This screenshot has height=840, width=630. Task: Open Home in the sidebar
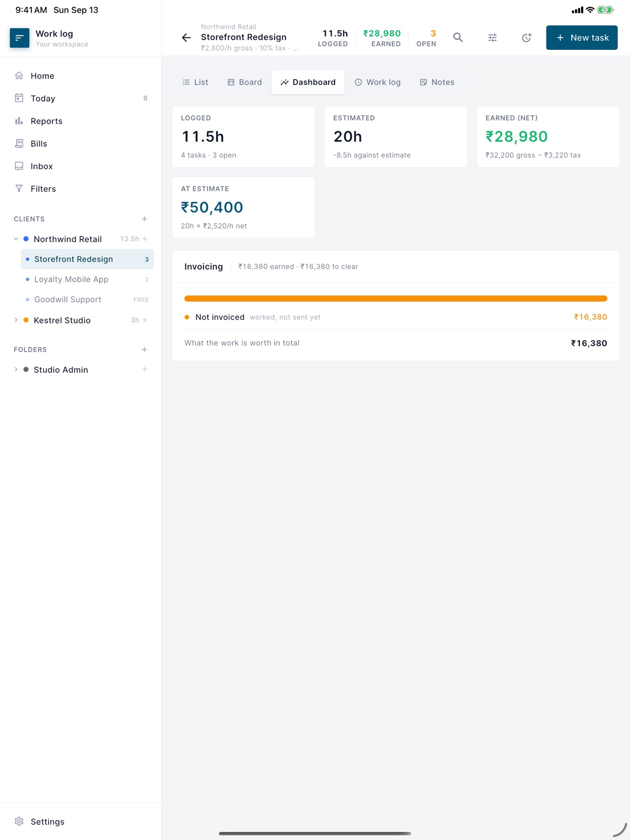point(81,76)
